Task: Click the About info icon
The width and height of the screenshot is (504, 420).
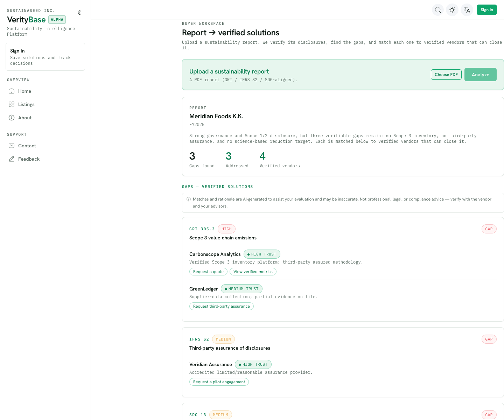Action: point(12,118)
